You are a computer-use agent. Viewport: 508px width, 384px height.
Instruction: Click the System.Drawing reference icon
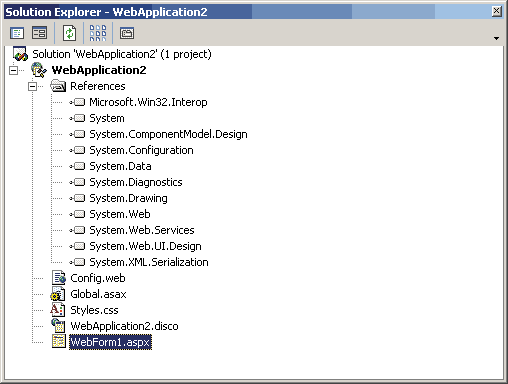pos(77,198)
